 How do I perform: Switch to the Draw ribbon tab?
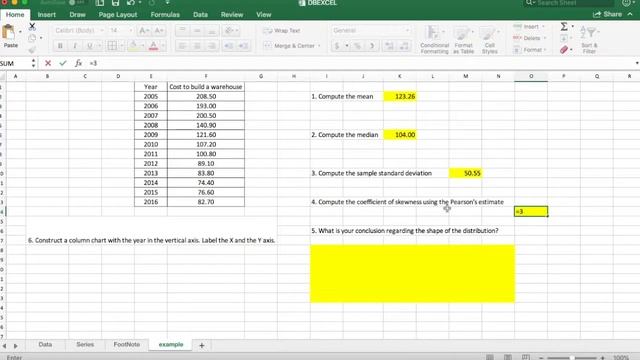(x=78, y=15)
